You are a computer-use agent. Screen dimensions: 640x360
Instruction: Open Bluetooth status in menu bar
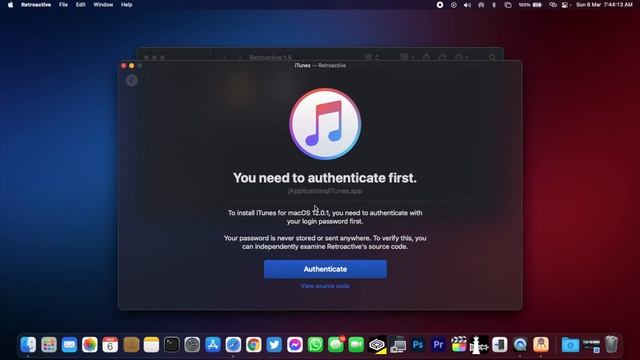point(494,5)
